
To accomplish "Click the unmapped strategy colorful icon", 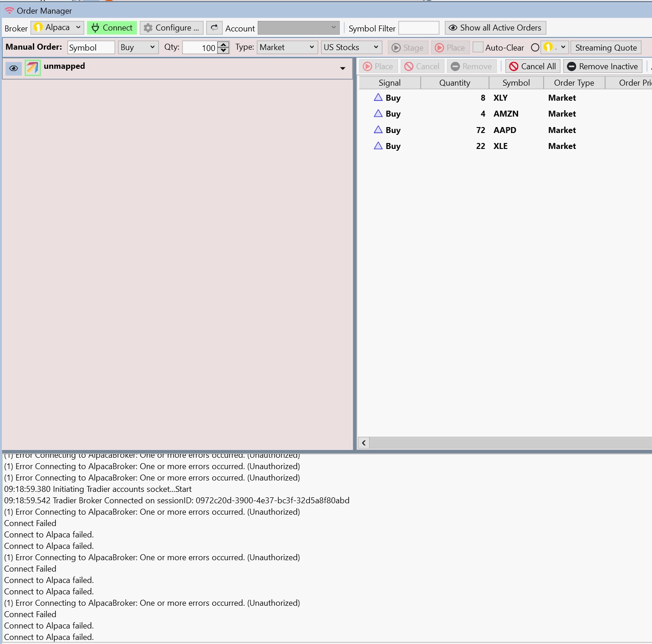I will tap(33, 68).
